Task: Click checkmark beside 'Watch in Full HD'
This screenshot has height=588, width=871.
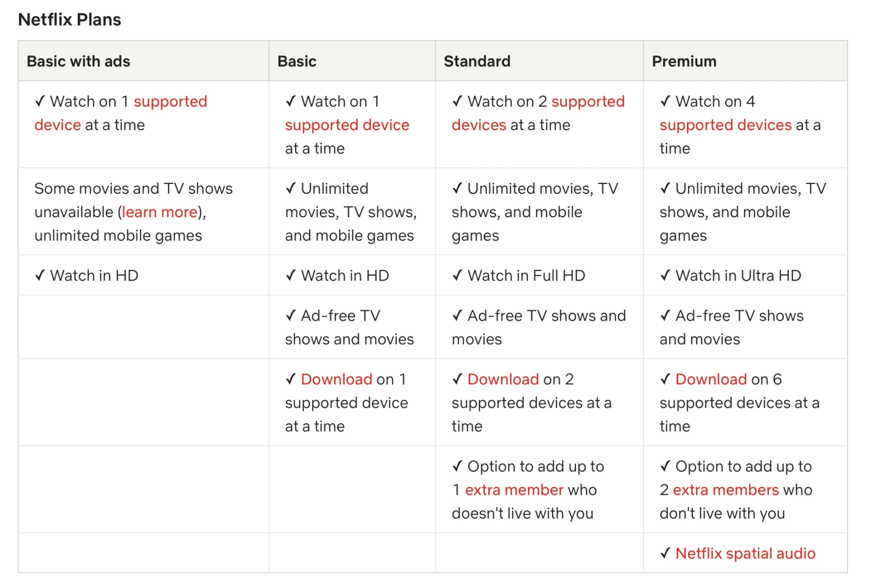Action: click(x=457, y=276)
